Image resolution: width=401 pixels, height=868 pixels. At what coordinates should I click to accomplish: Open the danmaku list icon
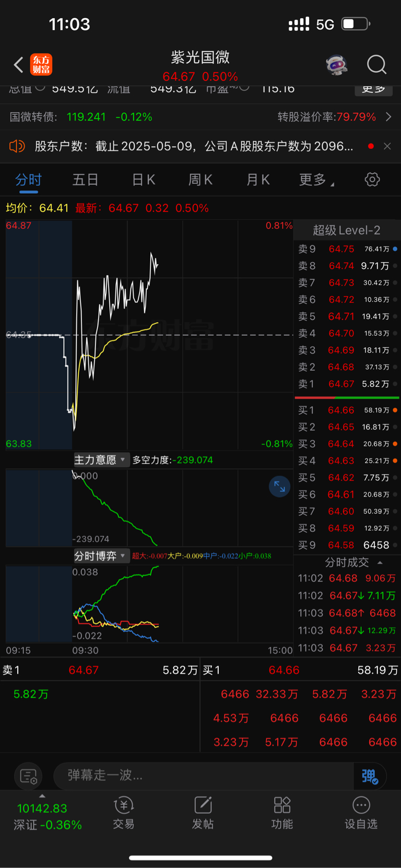point(28,777)
